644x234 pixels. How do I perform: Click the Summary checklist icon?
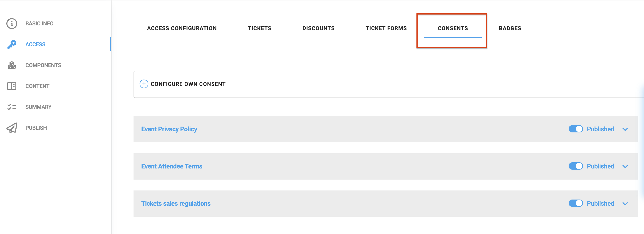click(x=12, y=107)
